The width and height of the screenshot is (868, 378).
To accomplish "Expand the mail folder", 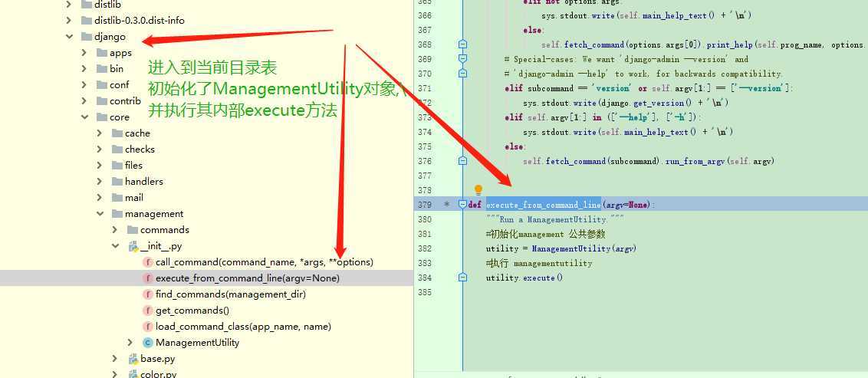I will 100,197.
